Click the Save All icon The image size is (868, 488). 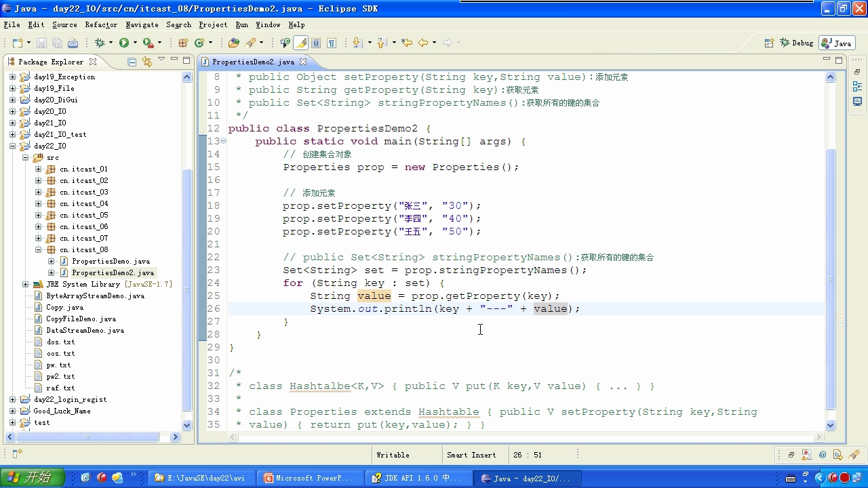pyautogui.click(x=57, y=43)
